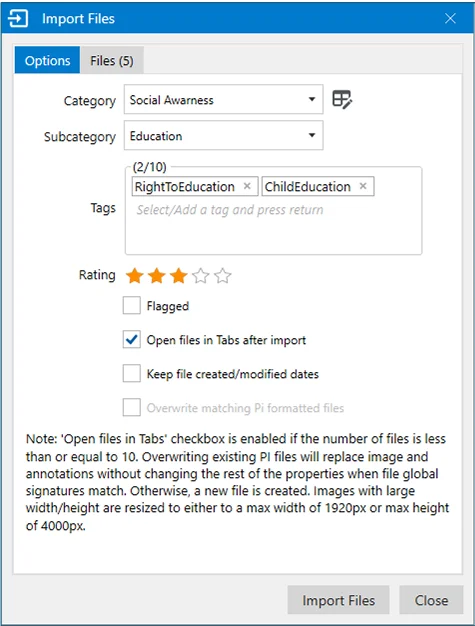Set rating to four stars
Viewport: 475px width, 626px height.
click(200, 275)
